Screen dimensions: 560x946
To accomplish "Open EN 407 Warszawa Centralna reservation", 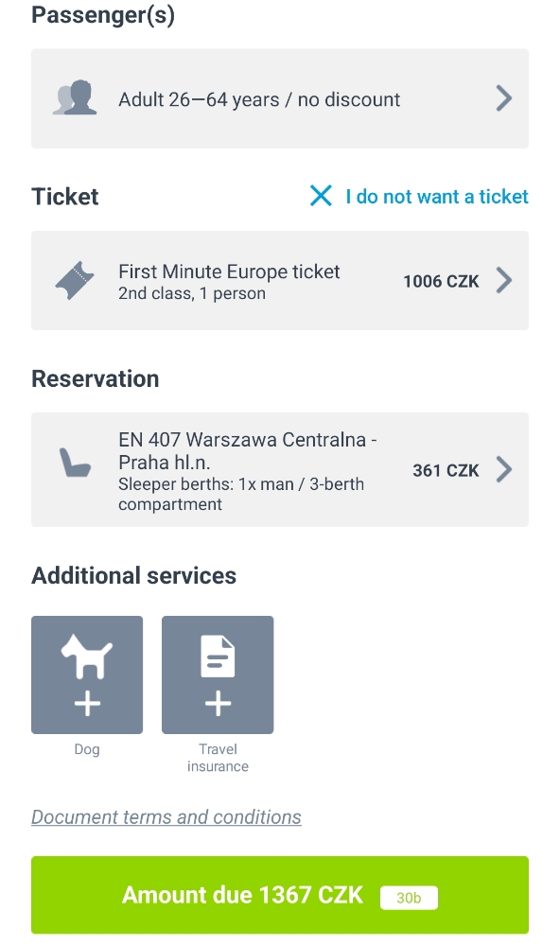I will click(x=280, y=469).
